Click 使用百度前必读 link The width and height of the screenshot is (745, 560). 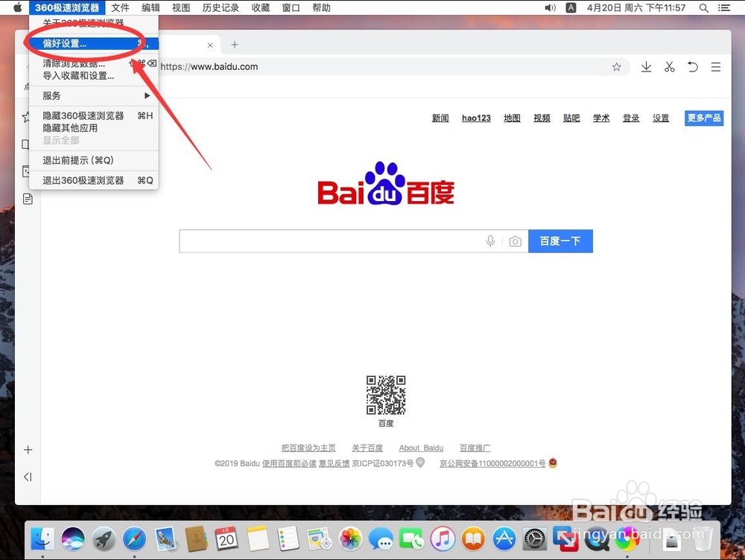(x=289, y=464)
